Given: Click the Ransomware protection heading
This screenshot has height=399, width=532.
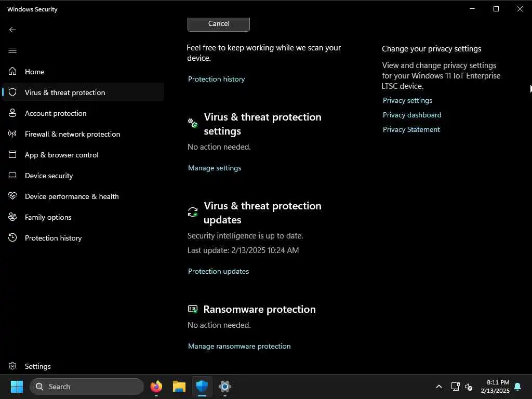Looking at the screenshot, I should [260, 309].
